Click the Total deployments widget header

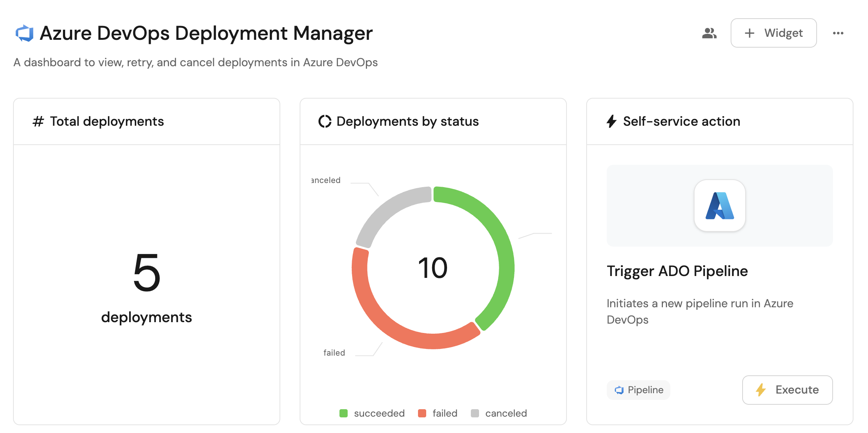[x=107, y=121]
